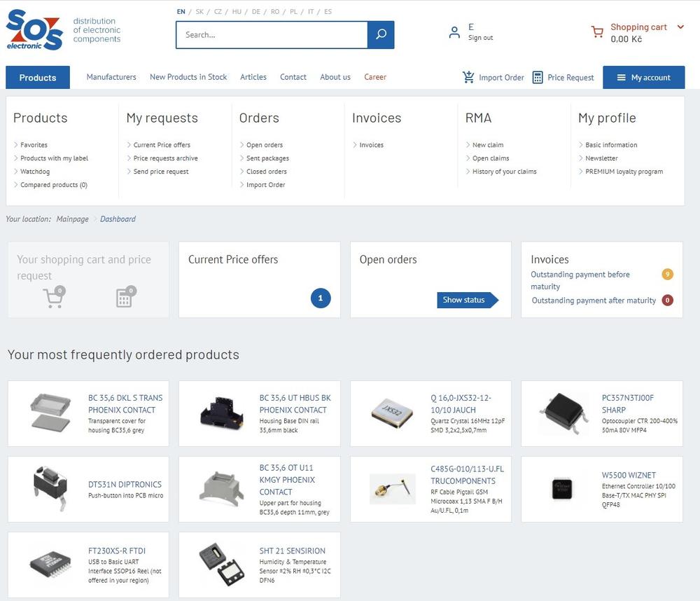The width and height of the screenshot is (700, 601).
Task: Go to Mainpage breadcrumb
Action: coord(72,219)
